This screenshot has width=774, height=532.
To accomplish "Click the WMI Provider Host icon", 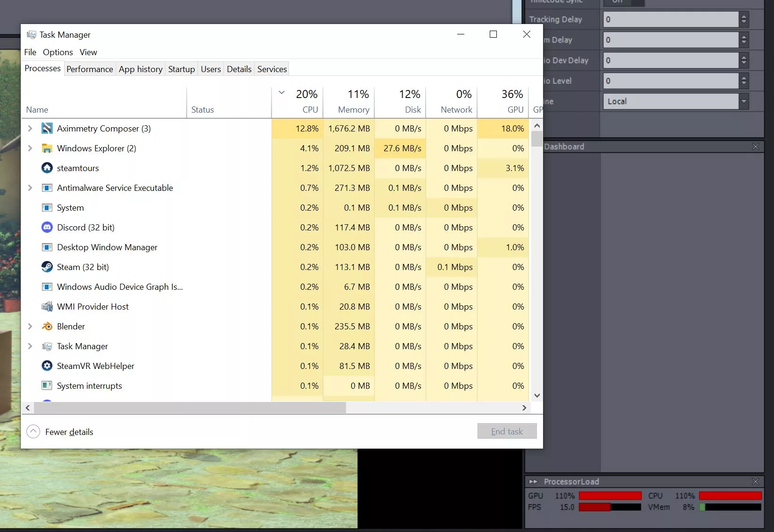I will (x=47, y=306).
